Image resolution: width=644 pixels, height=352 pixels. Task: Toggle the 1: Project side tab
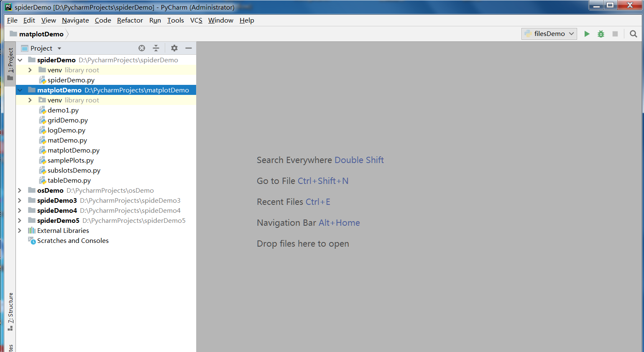(10, 64)
